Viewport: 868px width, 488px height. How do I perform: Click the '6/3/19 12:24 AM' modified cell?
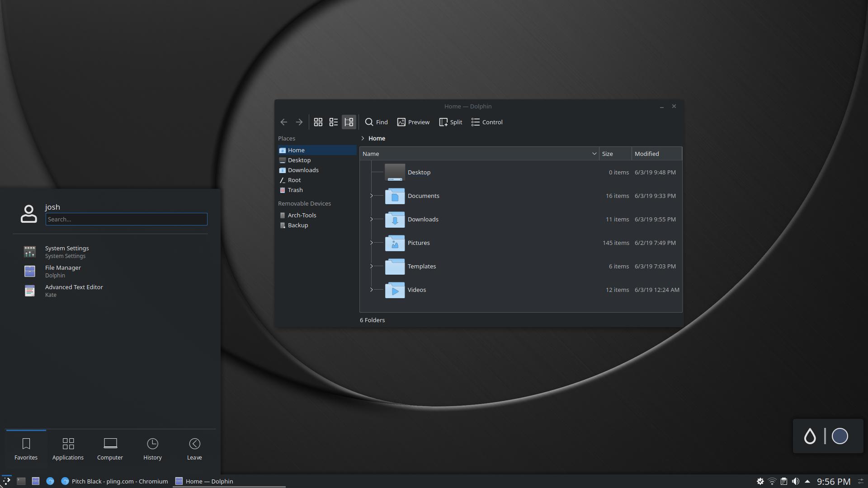pyautogui.click(x=657, y=290)
